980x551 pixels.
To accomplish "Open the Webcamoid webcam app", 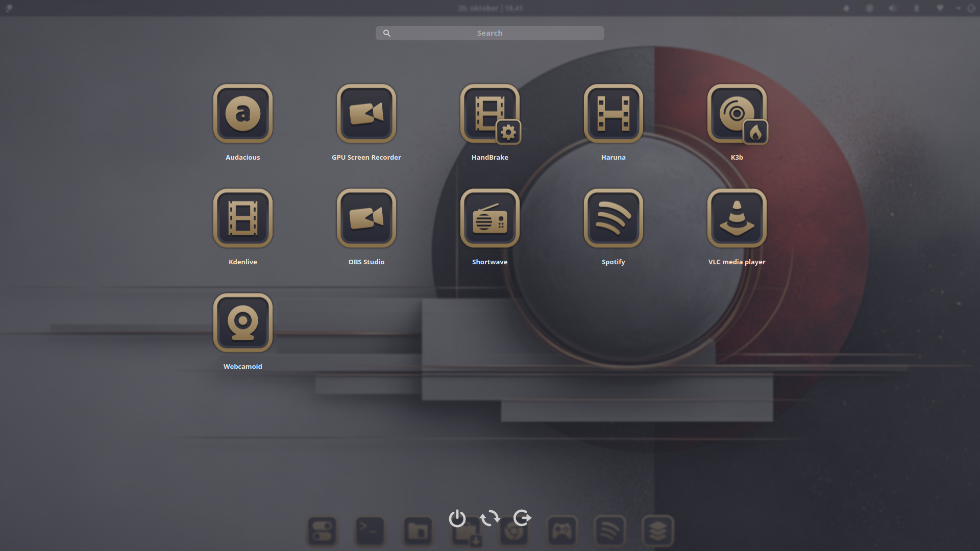I will point(243,322).
